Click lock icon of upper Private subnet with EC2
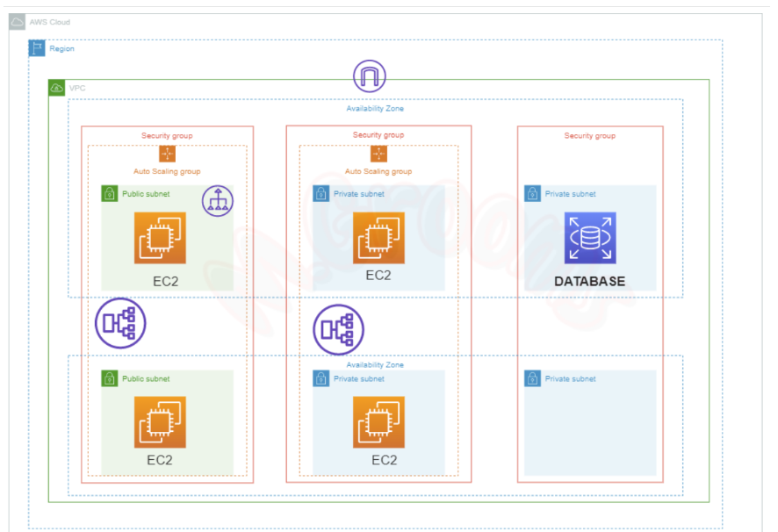Viewport: 778px width, 532px height. coord(321,193)
